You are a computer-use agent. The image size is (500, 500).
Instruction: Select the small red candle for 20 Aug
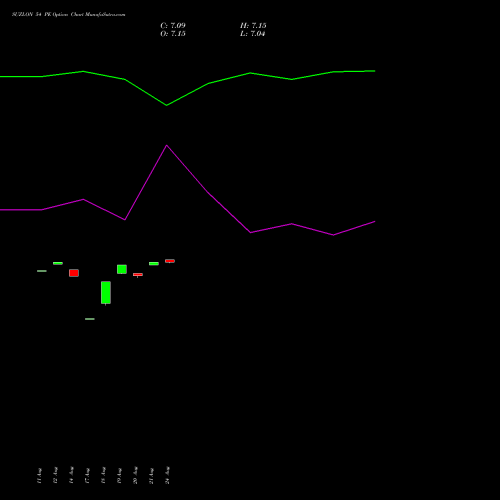[x=138, y=275]
